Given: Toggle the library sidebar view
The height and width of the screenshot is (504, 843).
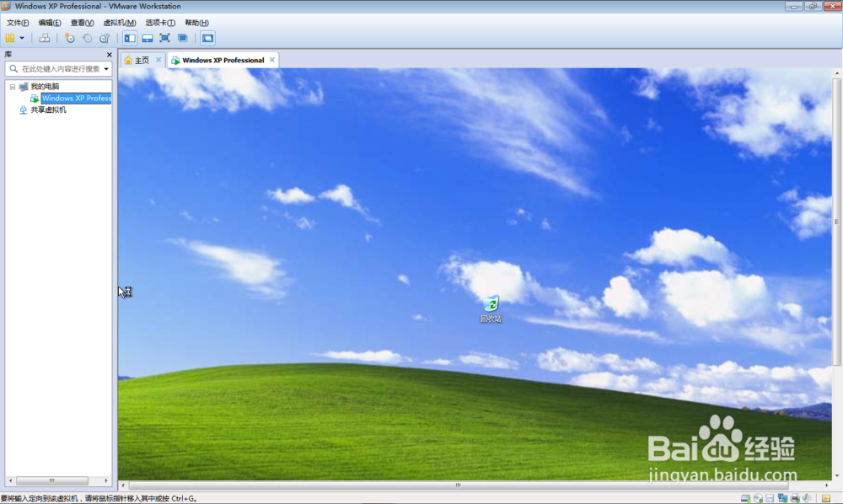Looking at the screenshot, I should [x=130, y=38].
